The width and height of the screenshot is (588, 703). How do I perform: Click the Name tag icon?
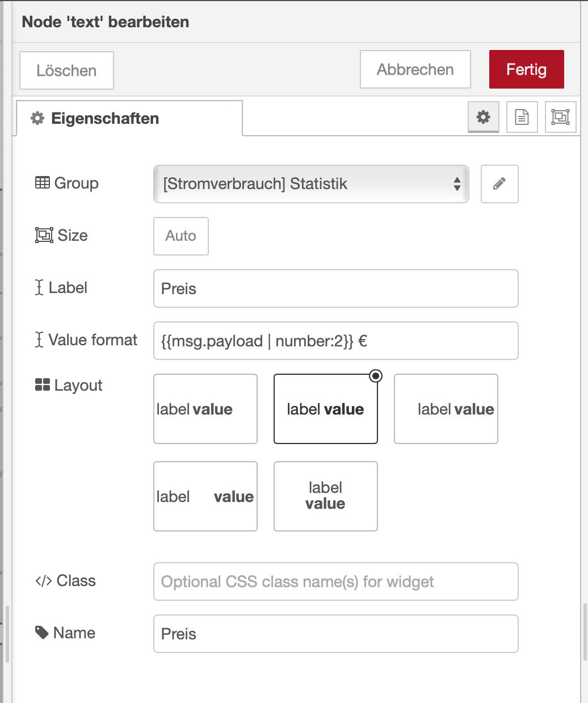point(42,633)
